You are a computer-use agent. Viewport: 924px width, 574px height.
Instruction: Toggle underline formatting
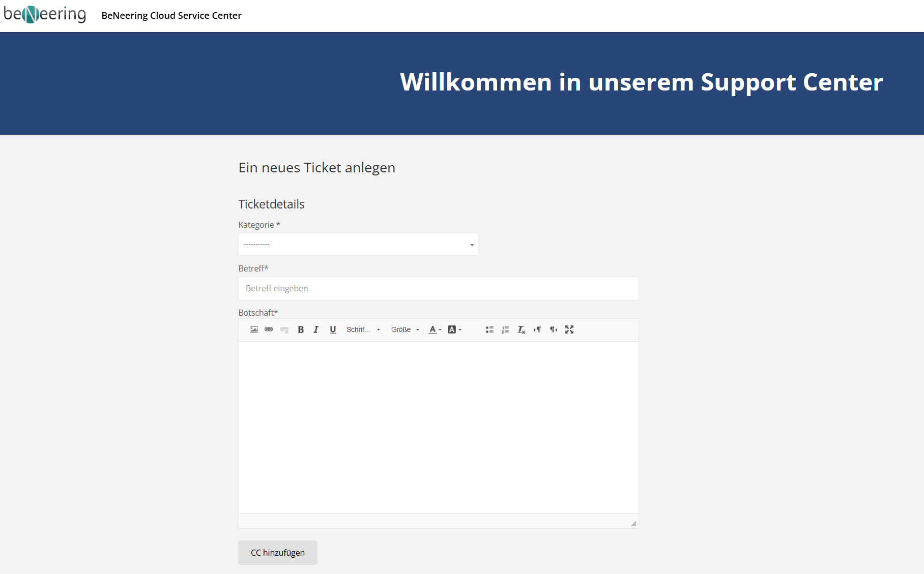click(x=333, y=329)
